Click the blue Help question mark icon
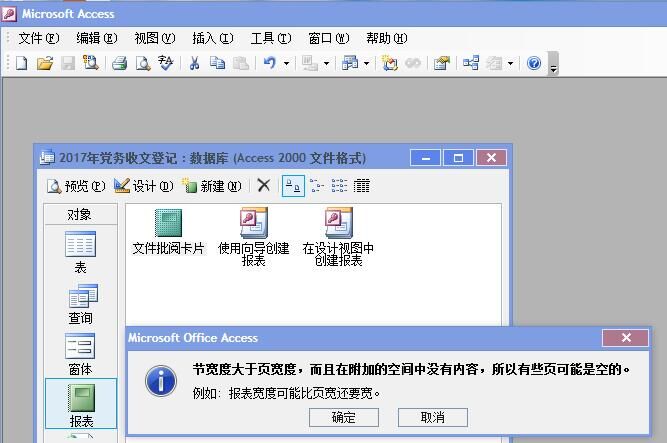 point(534,63)
